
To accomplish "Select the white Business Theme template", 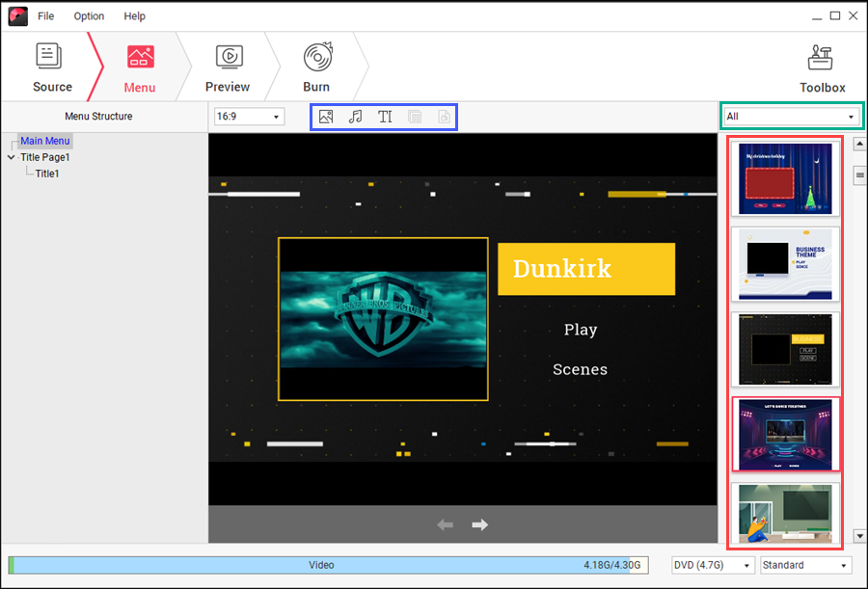I will click(x=785, y=264).
